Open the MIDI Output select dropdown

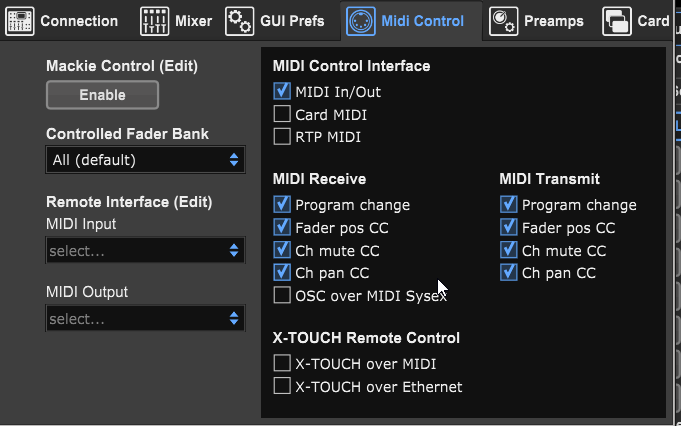click(145, 319)
